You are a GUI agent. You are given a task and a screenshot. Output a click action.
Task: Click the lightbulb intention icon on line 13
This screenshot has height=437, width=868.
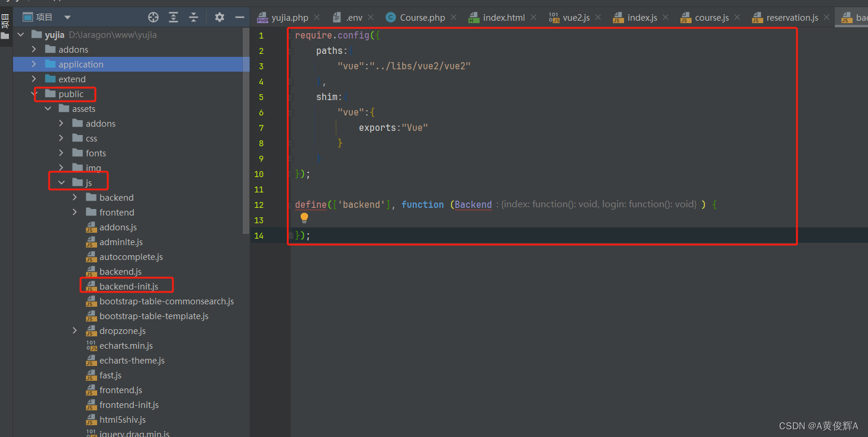point(304,218)
